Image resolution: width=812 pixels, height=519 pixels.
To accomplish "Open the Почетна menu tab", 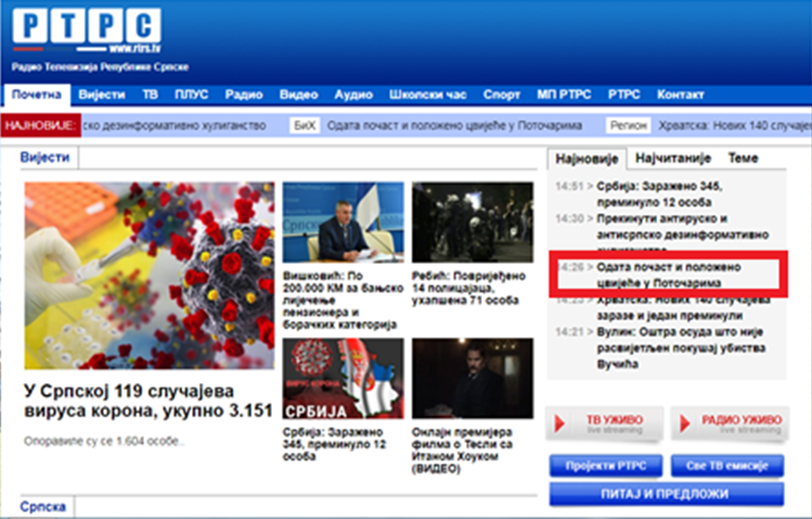I will [x=37, y=95].
